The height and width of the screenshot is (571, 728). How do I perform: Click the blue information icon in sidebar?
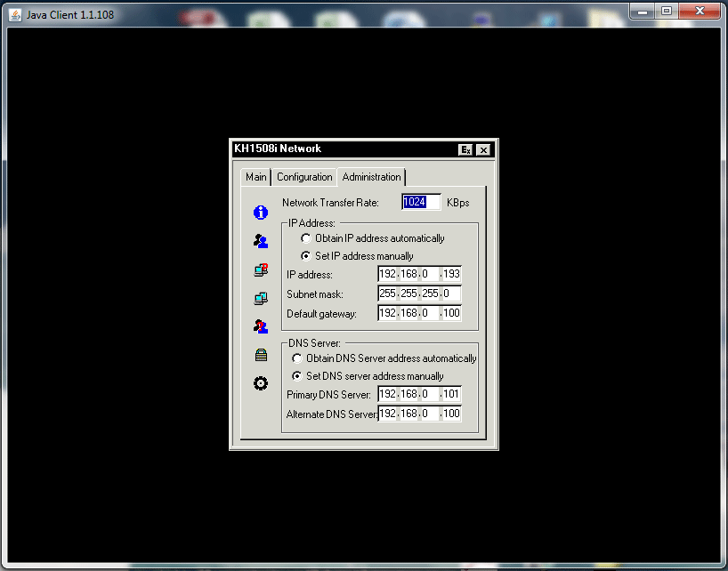[x=260, y=213]
